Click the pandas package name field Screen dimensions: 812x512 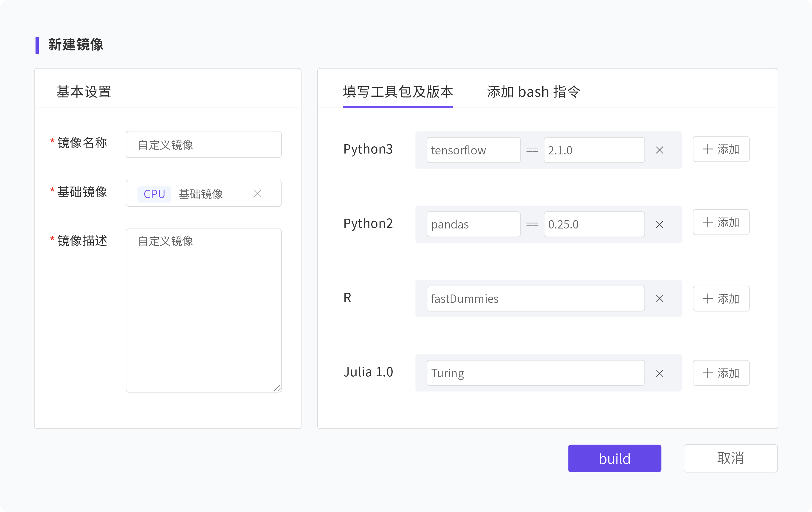tap(474, 224)
